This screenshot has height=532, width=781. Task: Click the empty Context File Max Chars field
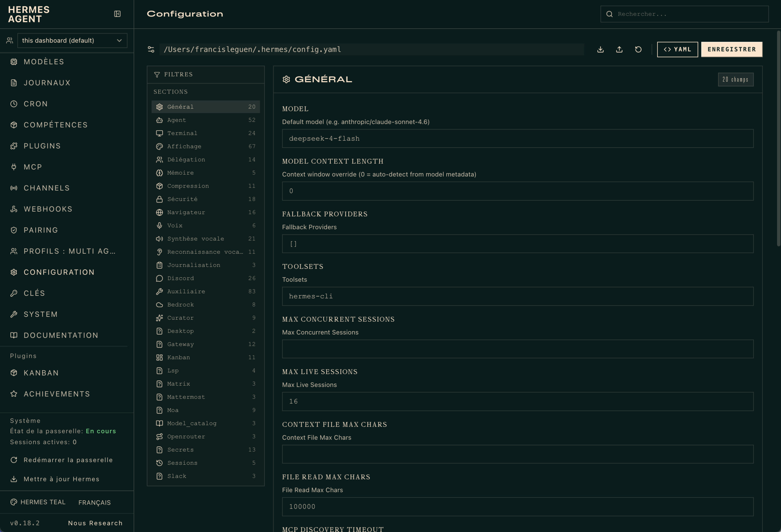tap(517, 454)
